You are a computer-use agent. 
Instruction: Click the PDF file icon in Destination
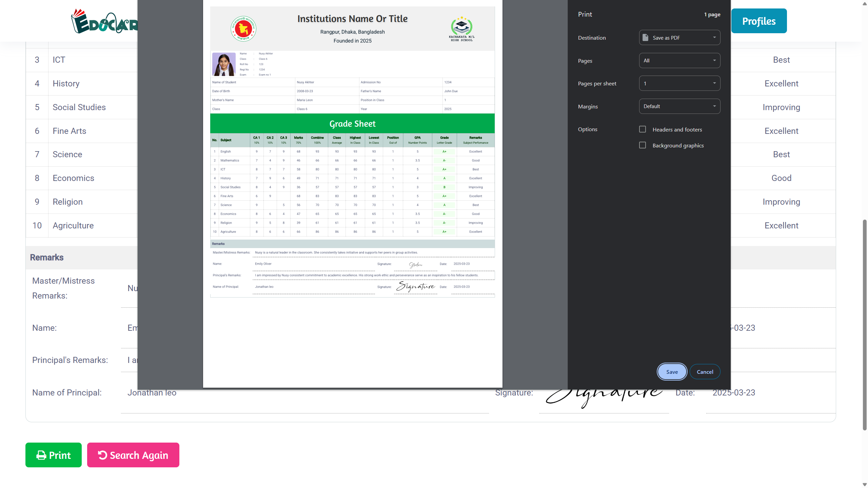click(x=646, y=38)
